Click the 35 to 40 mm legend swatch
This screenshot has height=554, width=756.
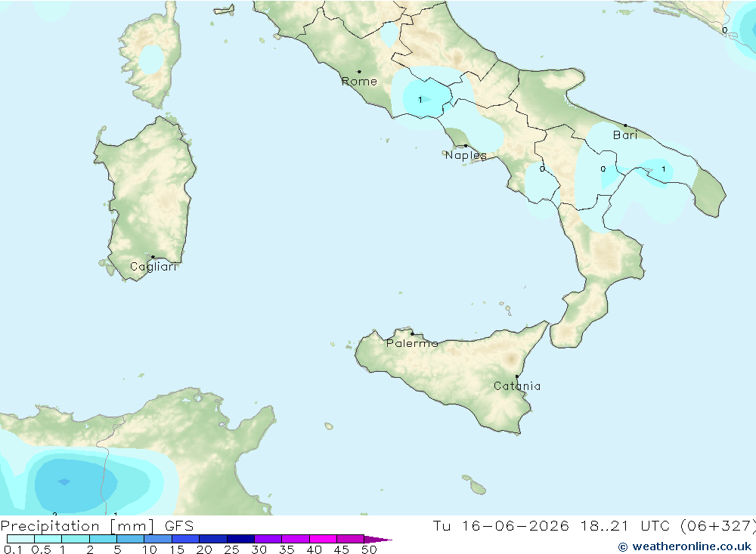pos(296,539)
